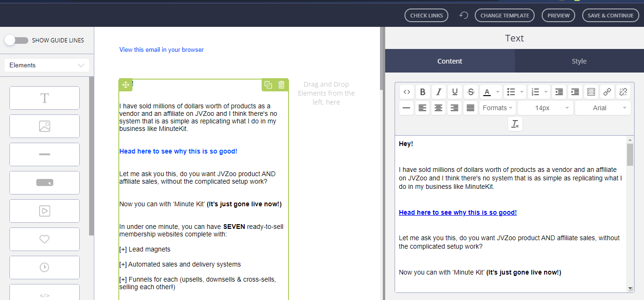Clear formatting with the Tx icon
The image size is (644, 300).
(515, 124)
